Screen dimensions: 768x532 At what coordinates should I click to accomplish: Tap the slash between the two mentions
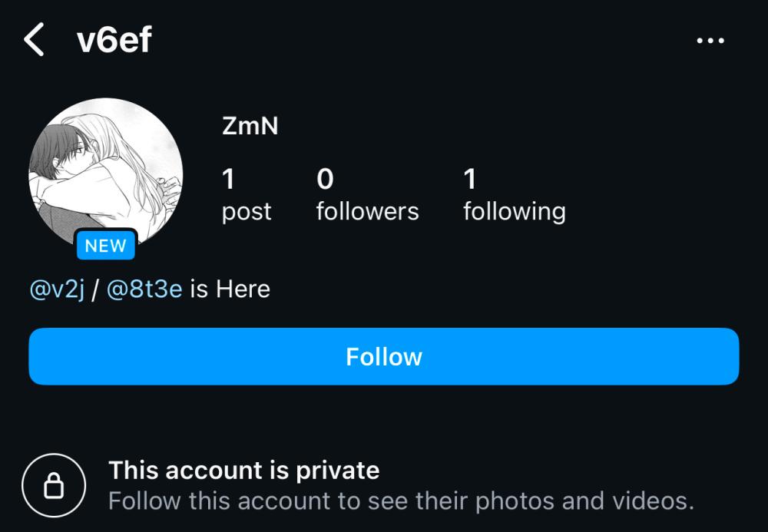coord(95,289)
